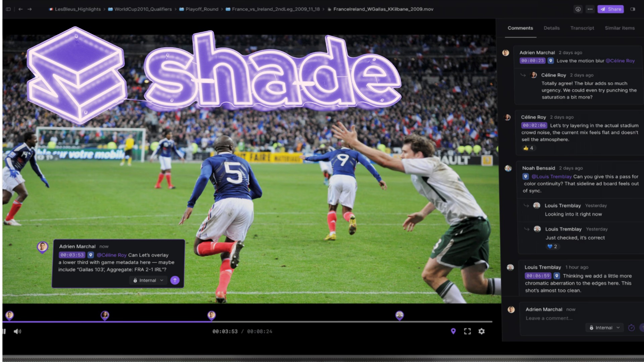Mute the video with speaker icon
Screen dimensions: 644x362
click(17, 331)
